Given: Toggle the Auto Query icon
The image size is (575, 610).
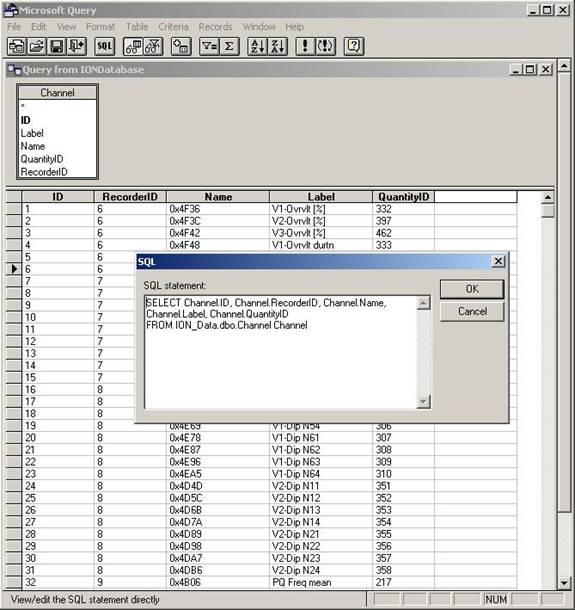Looking at the screenshot, I should 326,46.
